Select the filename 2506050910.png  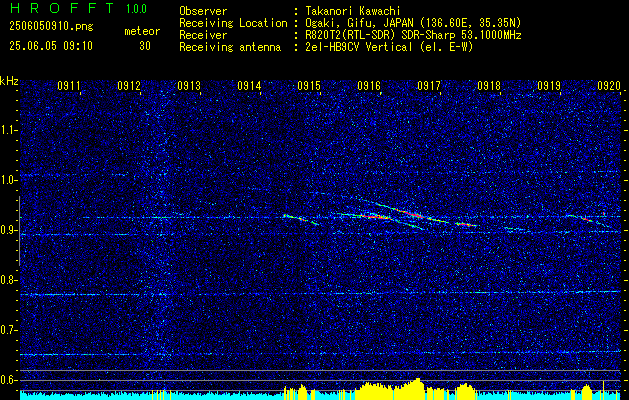pyautogui.click(x=51, y=26)
